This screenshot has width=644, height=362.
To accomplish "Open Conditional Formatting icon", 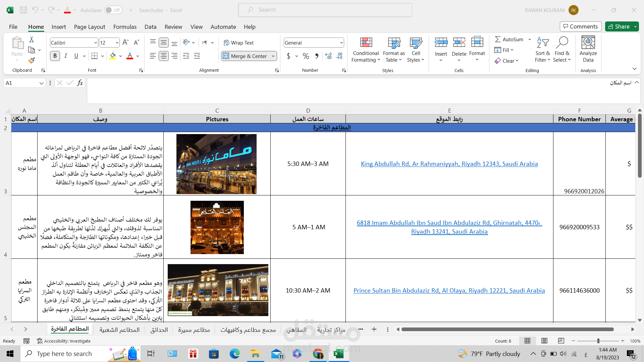I will point(366,50).
